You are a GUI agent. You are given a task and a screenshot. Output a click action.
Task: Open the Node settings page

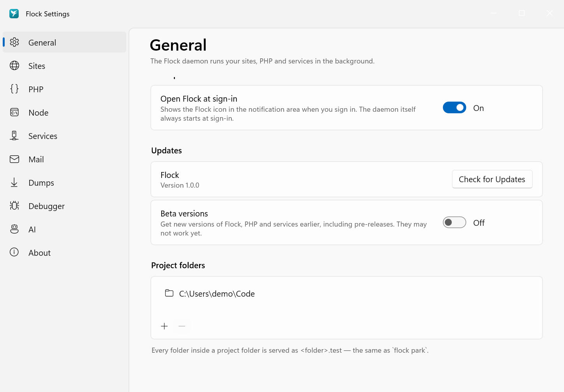pyautogui.click(x=65, y=113)
